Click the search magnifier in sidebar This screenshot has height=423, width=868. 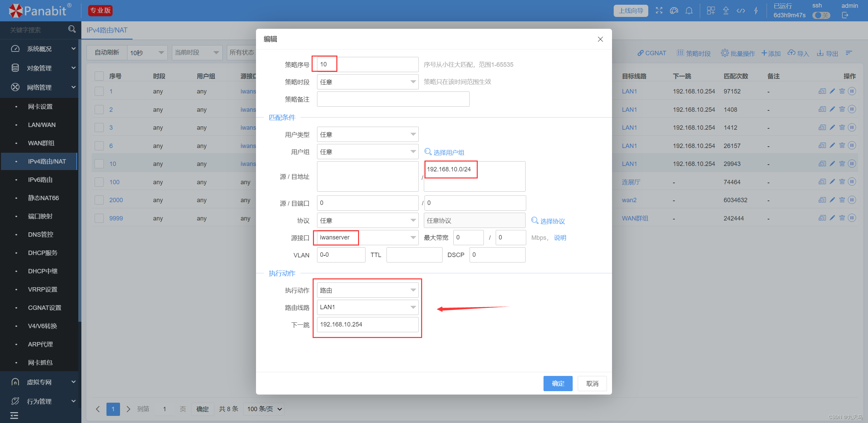(72, 29)
